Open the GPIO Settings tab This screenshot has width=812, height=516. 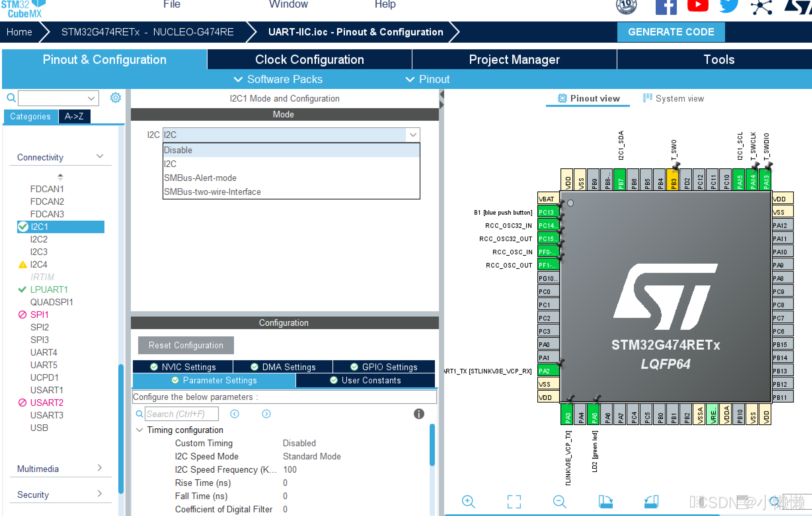click(x=384, y=367)
